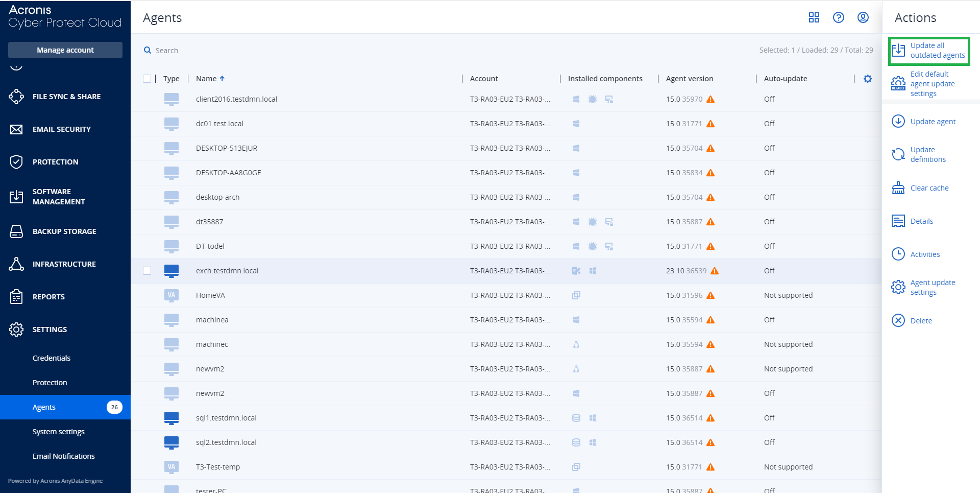
Task: Click the user account profile icon
Action: 863,17
